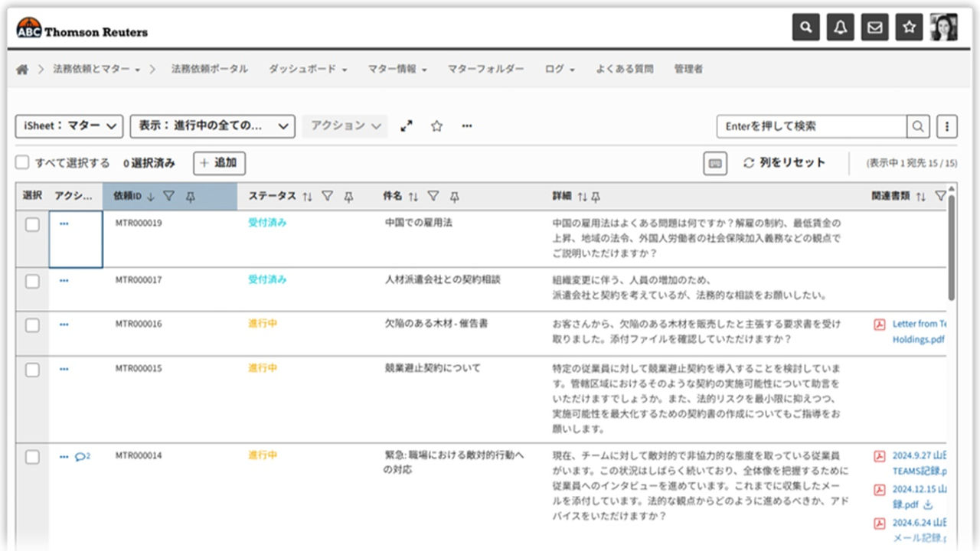Open the messages envelope icon

874,27
